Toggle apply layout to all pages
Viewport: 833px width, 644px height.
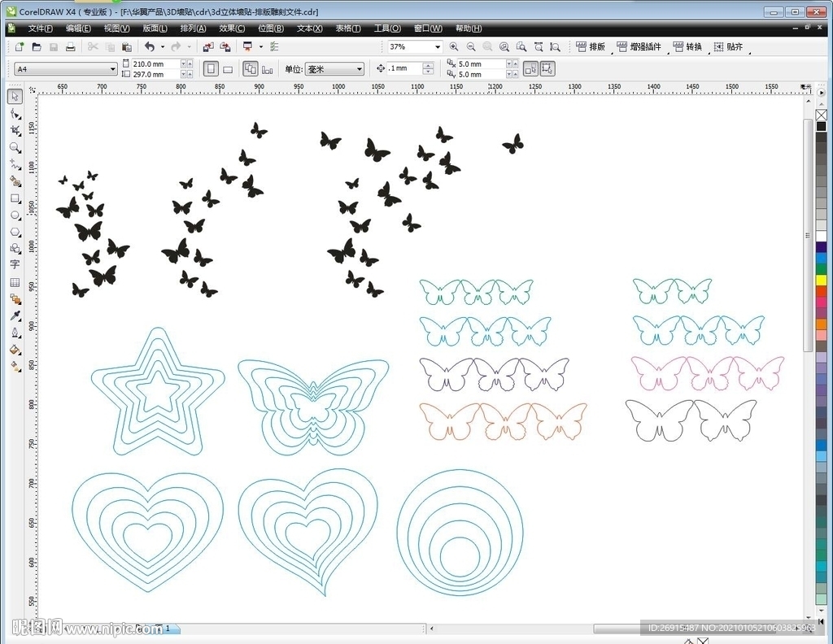(x=251, y=69)
